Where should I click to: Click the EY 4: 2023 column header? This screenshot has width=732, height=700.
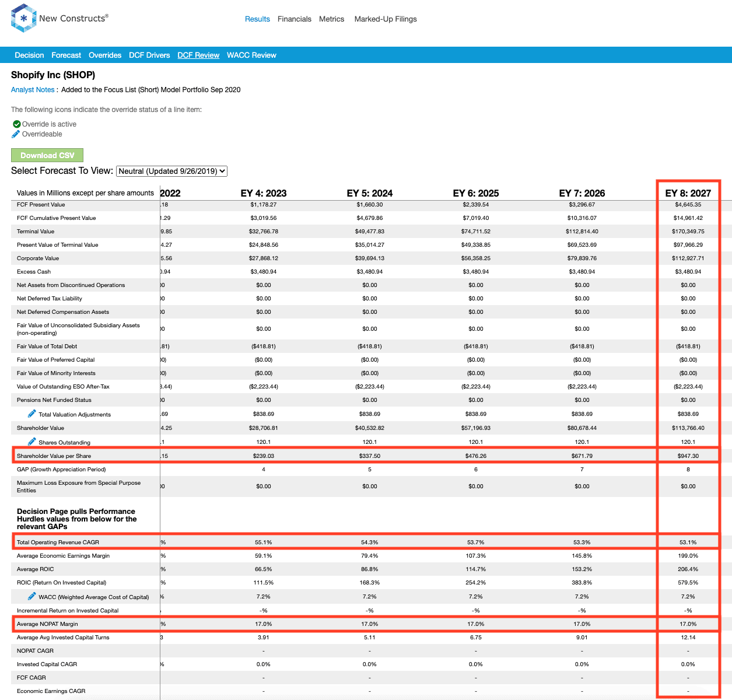point(264,193)
